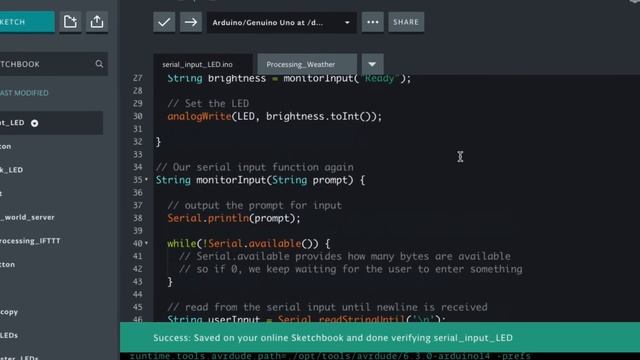Click the Upload arrow button

point(191,22)
